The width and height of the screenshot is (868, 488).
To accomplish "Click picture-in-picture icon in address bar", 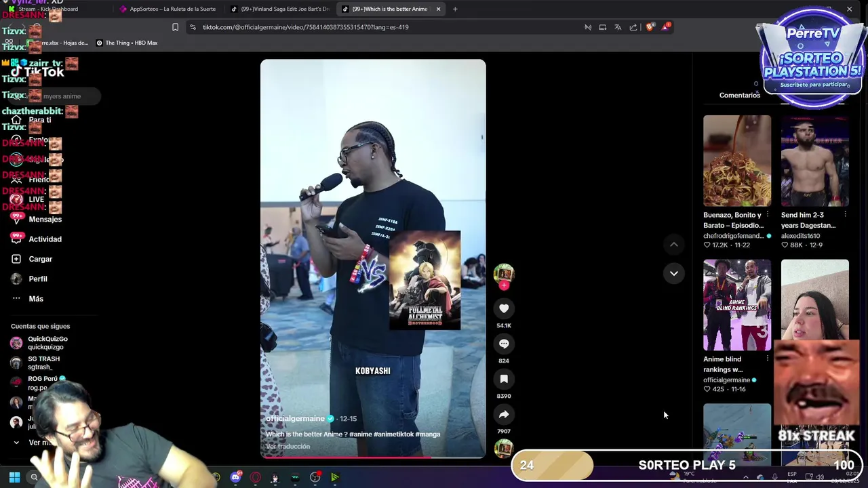I will coord(602,27).
